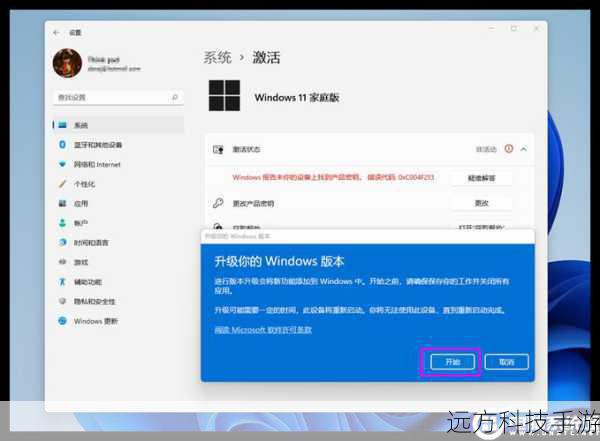Open the 帐户 accounts section
This screenshot has height=441, width=600.
118,223
